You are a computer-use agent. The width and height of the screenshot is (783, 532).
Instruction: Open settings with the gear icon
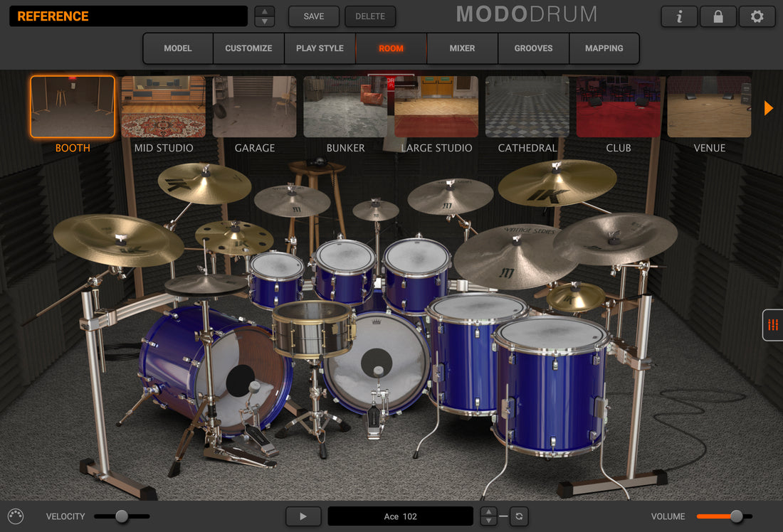tap(757, 16)
